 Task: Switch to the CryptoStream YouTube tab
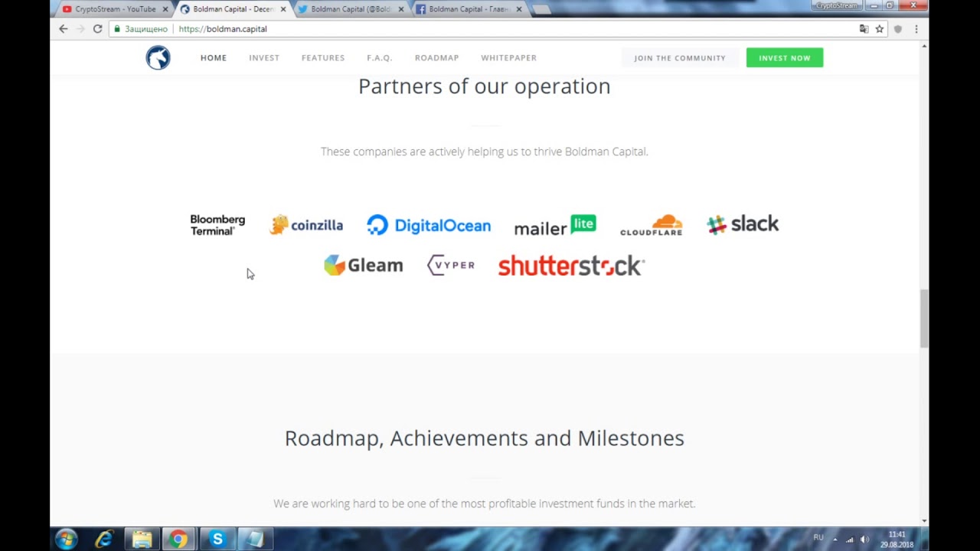(x=115, y=9)
